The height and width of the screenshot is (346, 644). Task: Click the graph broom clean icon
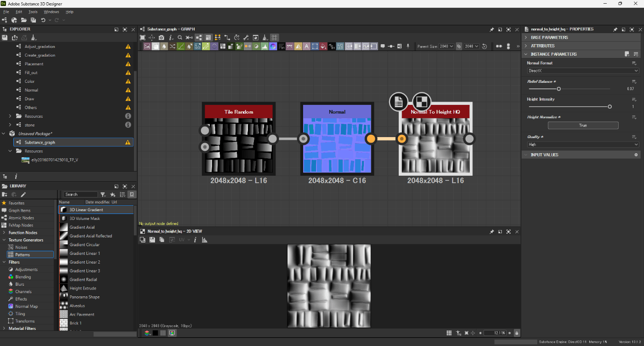[265, 38]
